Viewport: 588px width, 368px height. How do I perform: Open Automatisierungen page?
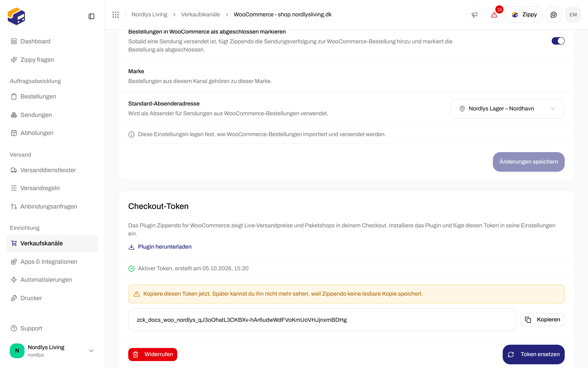click(52, 280)
